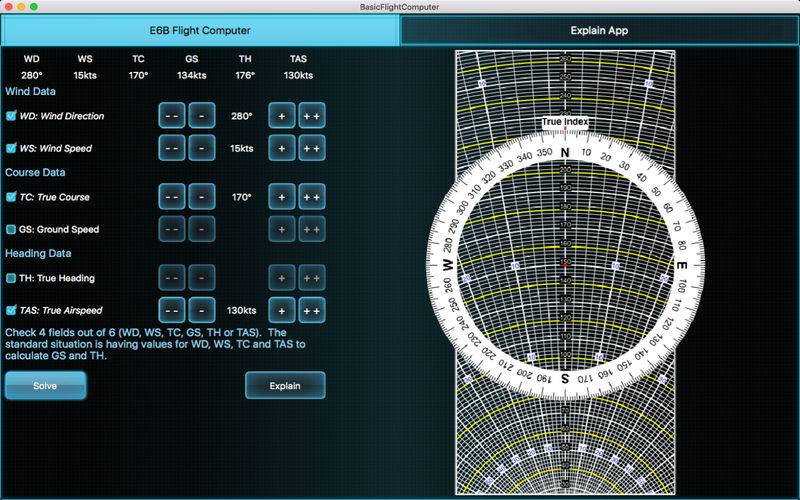
Task: Increase Wind Speed with single plus
Action: (x=282, y=148)
